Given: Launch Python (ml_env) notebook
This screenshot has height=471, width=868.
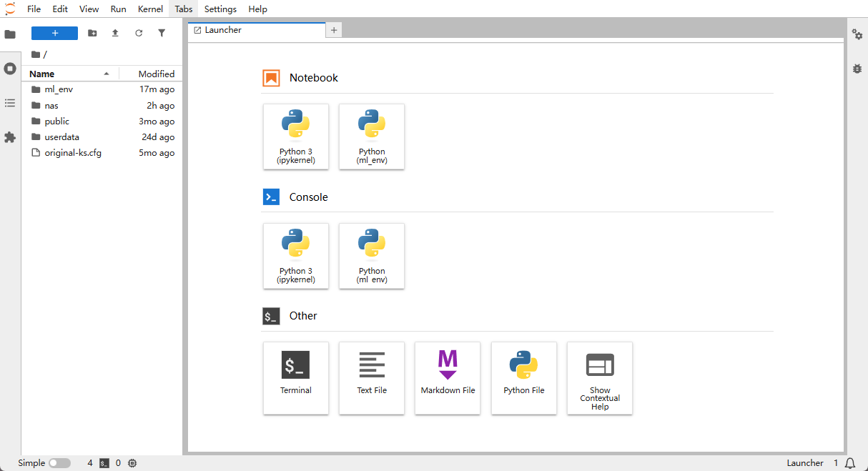Looking at the screenshot, I should [x=372, y=137].
